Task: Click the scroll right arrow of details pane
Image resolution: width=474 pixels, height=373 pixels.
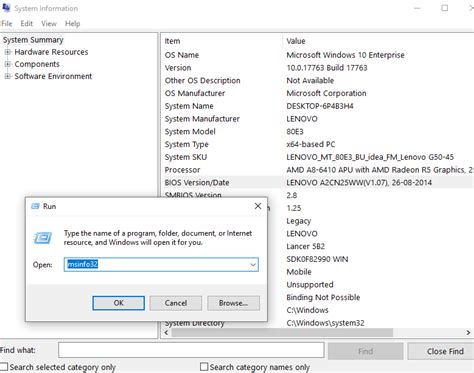Action: tap(468, 332)
